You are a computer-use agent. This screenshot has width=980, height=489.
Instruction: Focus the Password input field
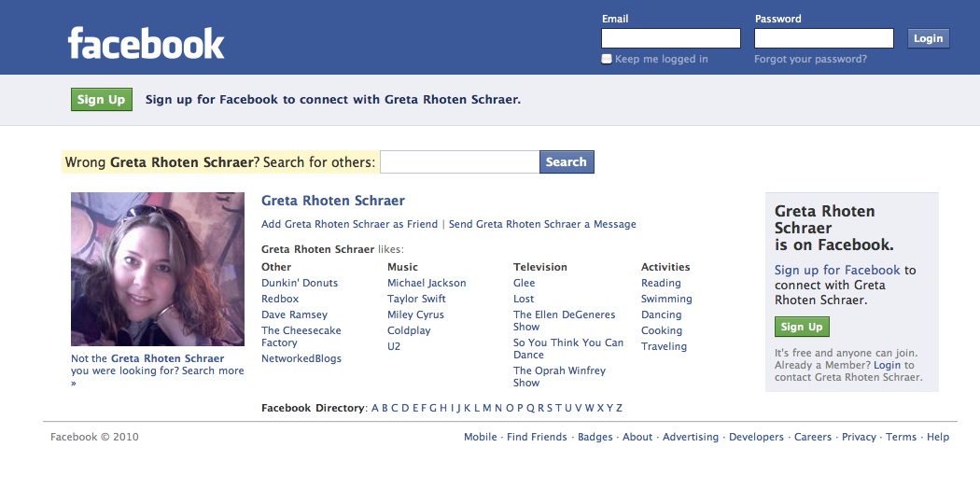coord(824,38)
